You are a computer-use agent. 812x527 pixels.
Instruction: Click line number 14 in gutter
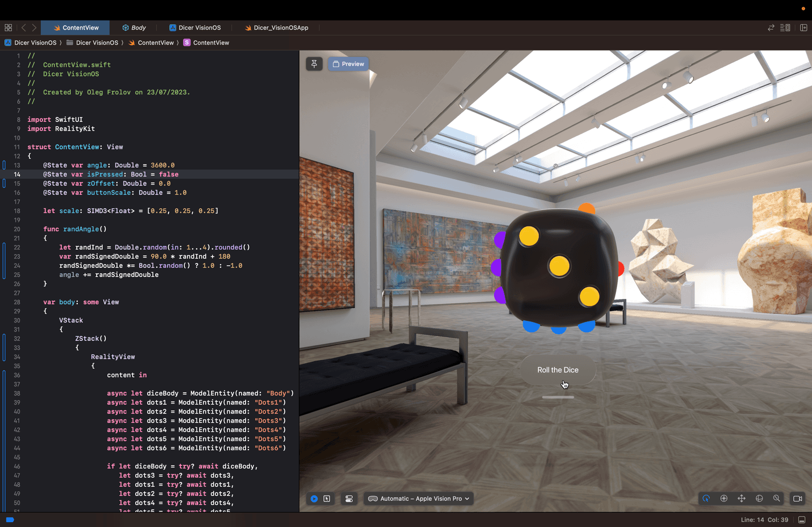[x=17, y=174]
